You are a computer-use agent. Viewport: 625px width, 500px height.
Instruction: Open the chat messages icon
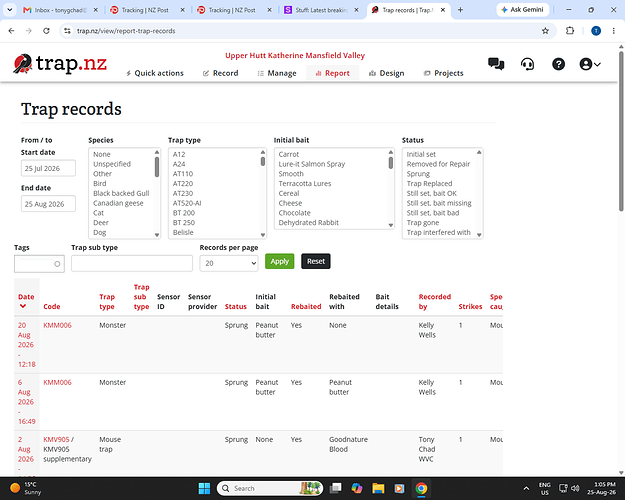tap(496, 64)
